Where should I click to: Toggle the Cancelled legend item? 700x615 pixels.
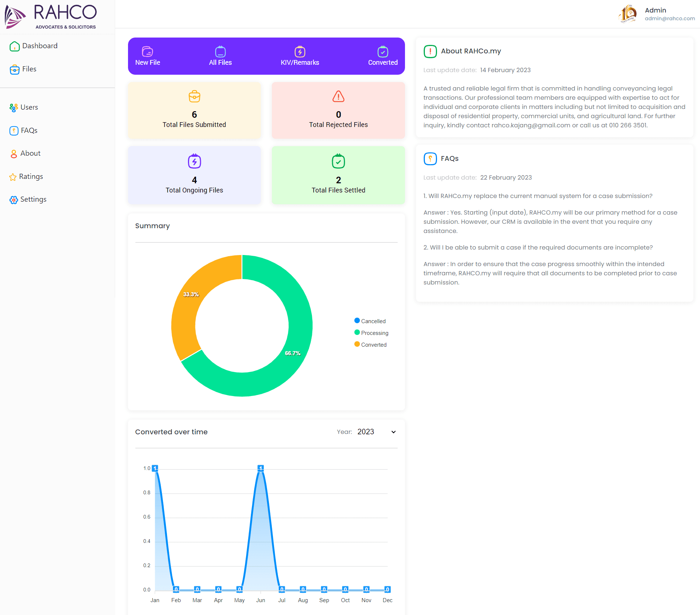coord(370,321)
